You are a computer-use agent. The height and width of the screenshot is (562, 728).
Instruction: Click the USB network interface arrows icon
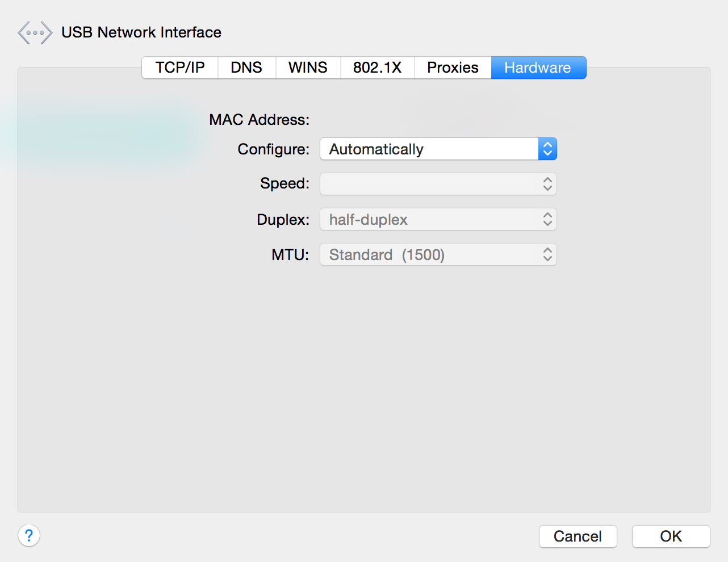coord(35,33)
